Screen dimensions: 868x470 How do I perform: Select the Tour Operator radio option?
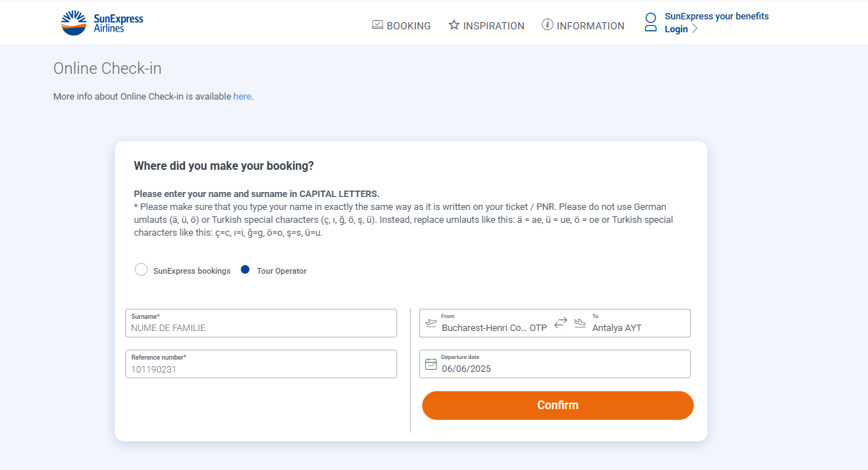pos(245,270)
